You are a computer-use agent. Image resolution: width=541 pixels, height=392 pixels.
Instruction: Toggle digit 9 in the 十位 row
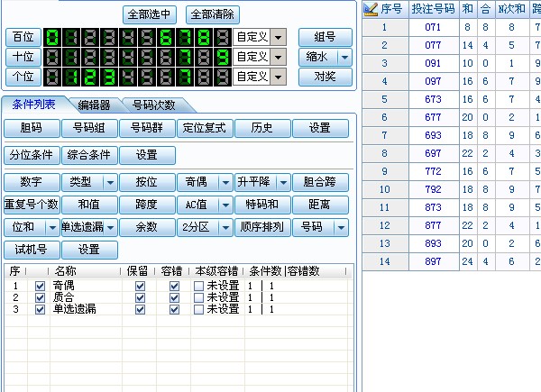[223, 58]
